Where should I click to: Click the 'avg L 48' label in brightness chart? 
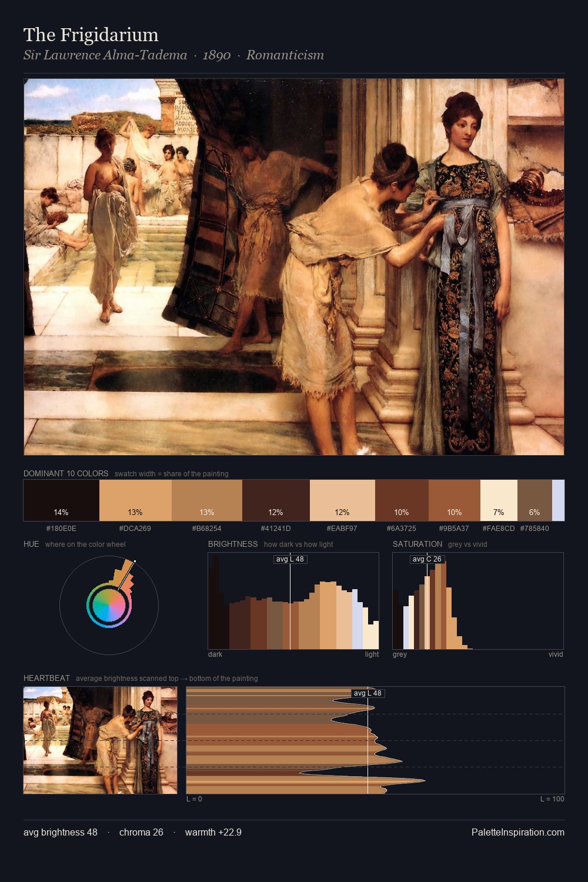point(290,559)
